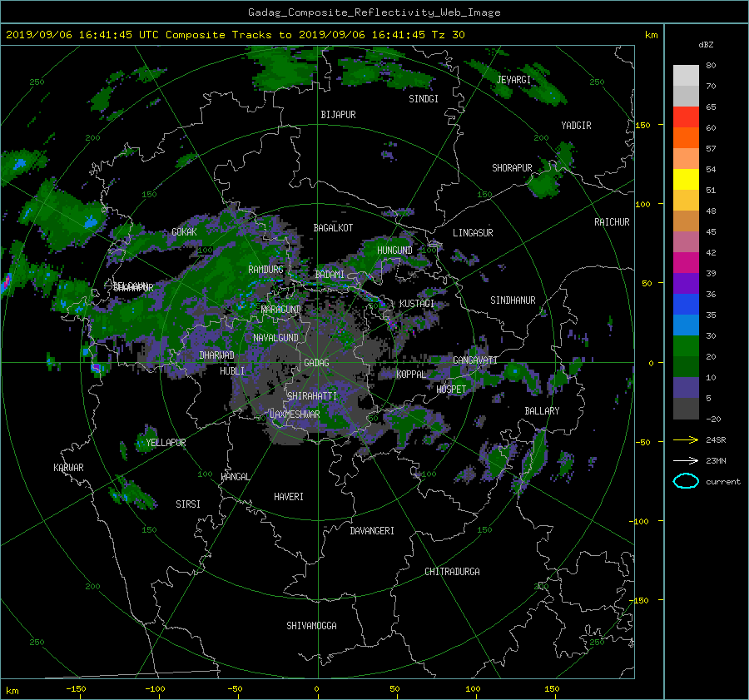The height and width of the screenshot is (700, 749).
Task: Click the KUSTAGI city label
Action: click(417, 304)
